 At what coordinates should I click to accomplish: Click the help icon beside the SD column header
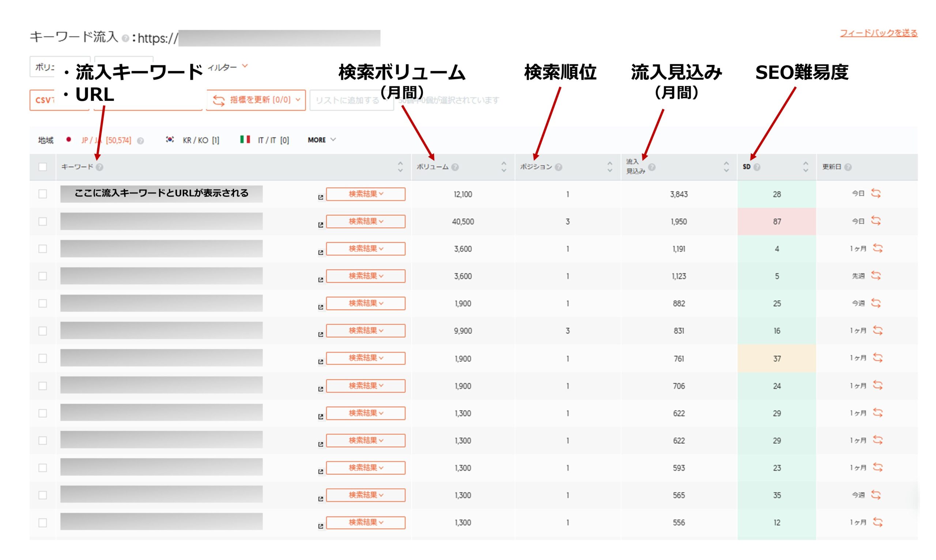tap(757, 167)
